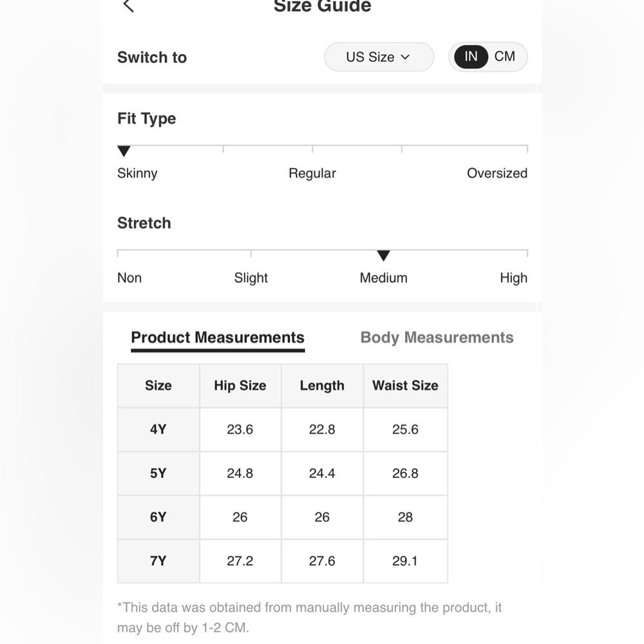The height and width of the screenshot is (644, 644).
Task: Switch to the Body Measurements tab
Action: [x=437, y=337]
